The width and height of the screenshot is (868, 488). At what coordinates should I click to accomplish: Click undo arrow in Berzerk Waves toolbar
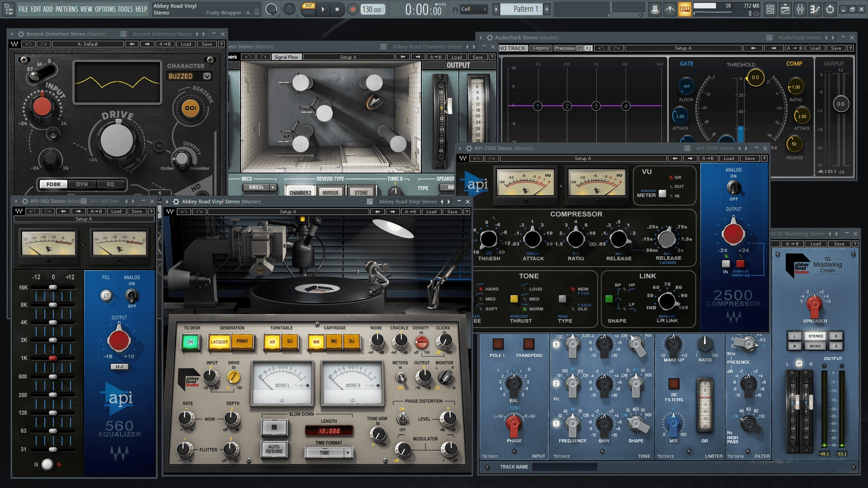click(28, 44)
